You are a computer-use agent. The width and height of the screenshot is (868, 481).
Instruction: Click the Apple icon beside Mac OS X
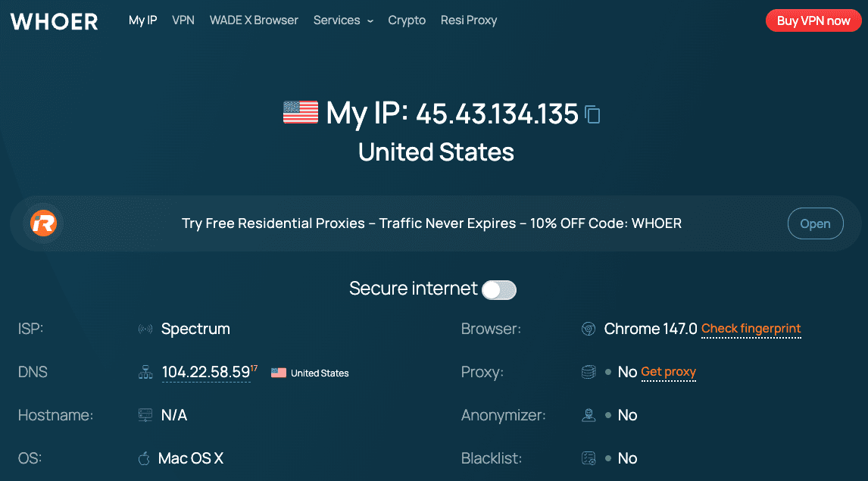144,458
